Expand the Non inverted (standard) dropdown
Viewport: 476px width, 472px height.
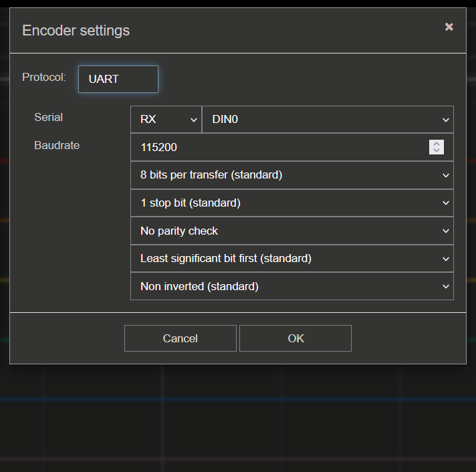pos(292,286)
